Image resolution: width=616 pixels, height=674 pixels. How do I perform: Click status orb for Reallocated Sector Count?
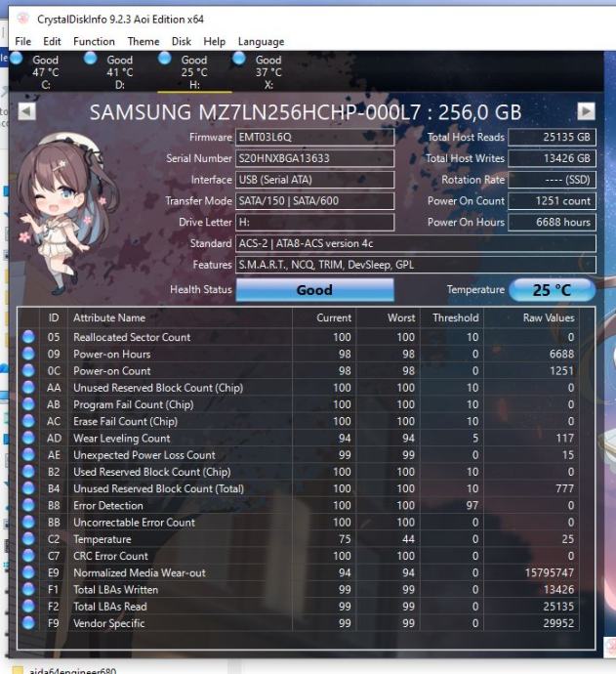[x=28, y=337]
